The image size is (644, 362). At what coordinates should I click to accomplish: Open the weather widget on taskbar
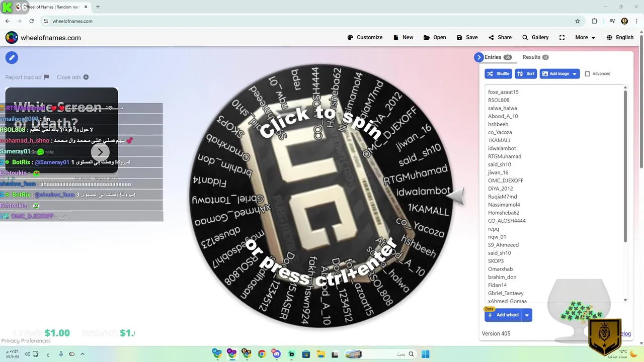(x=623, y=353)
